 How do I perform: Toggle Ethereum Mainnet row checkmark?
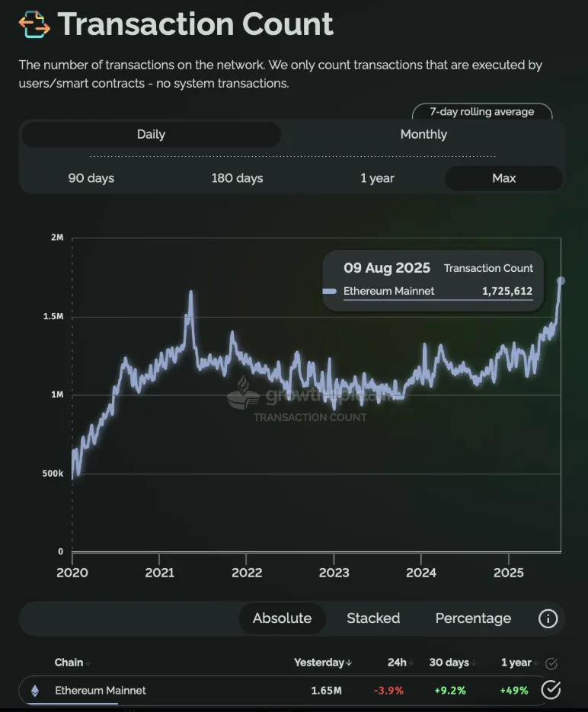[x=551, y=690]
